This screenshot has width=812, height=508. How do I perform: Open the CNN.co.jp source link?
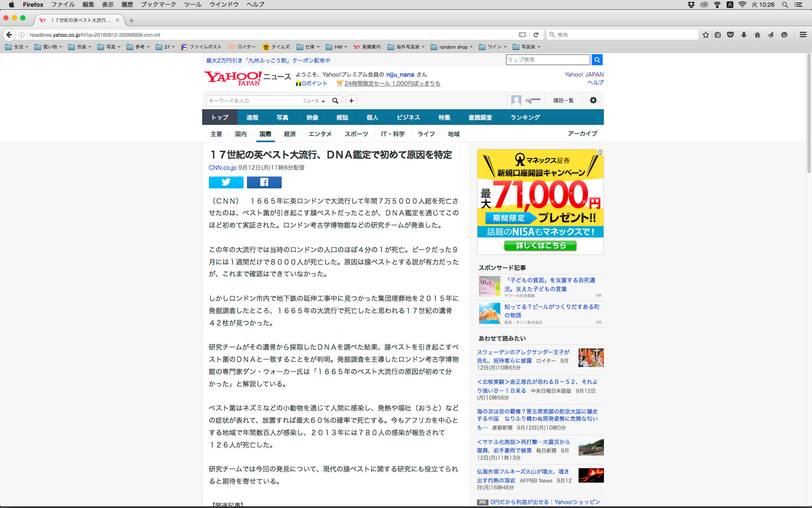(x=222, y=168)
